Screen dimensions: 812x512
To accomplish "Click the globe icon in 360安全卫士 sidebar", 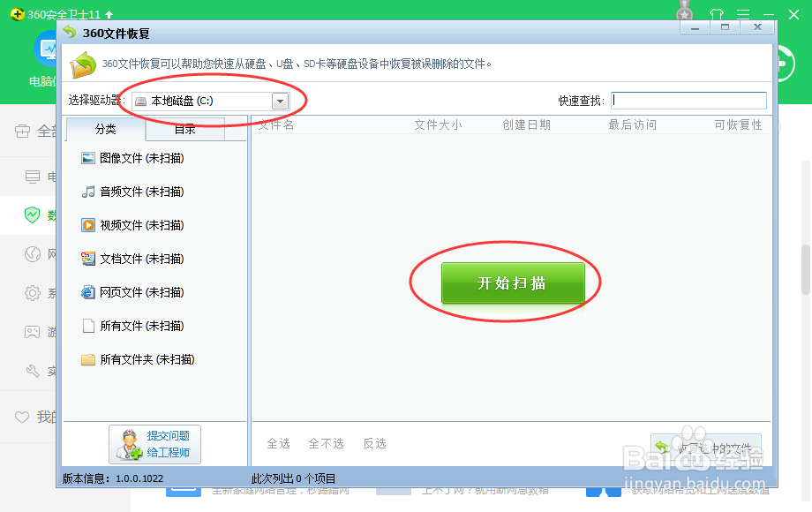I will pyautogui.click(x=32, y=254).
